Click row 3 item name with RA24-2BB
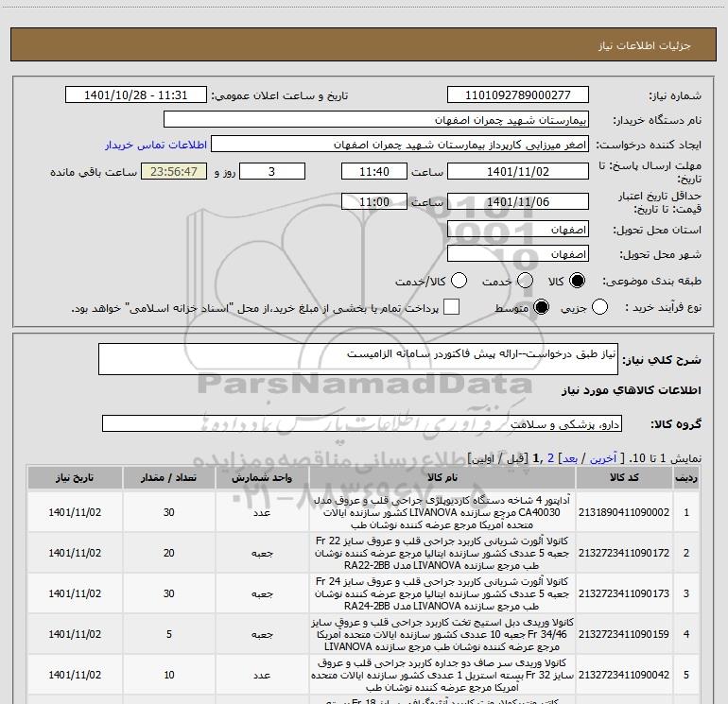The image size is (728, 704). [x=442, y=593]
